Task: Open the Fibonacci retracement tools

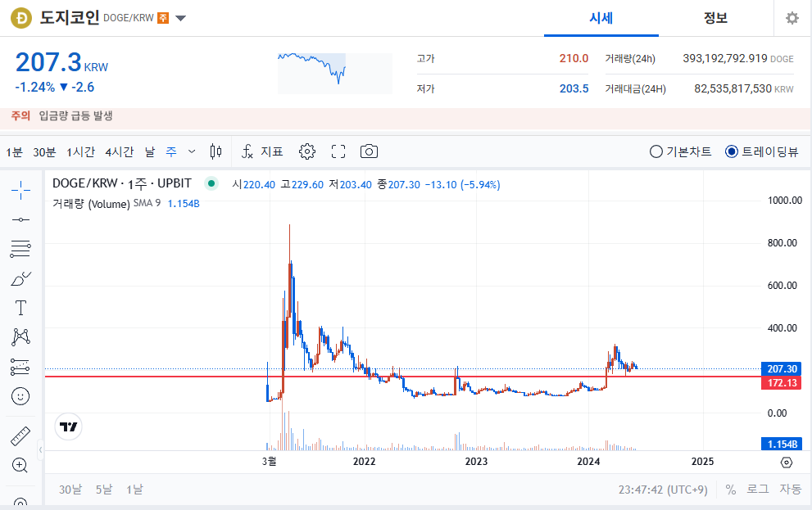Action: 20,249
